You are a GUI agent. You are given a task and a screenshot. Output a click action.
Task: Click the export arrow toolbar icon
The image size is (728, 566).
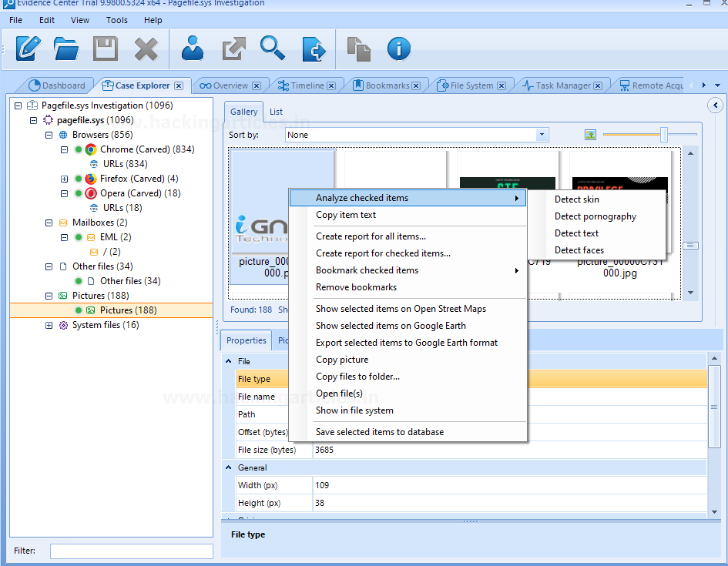click(233, 49)
